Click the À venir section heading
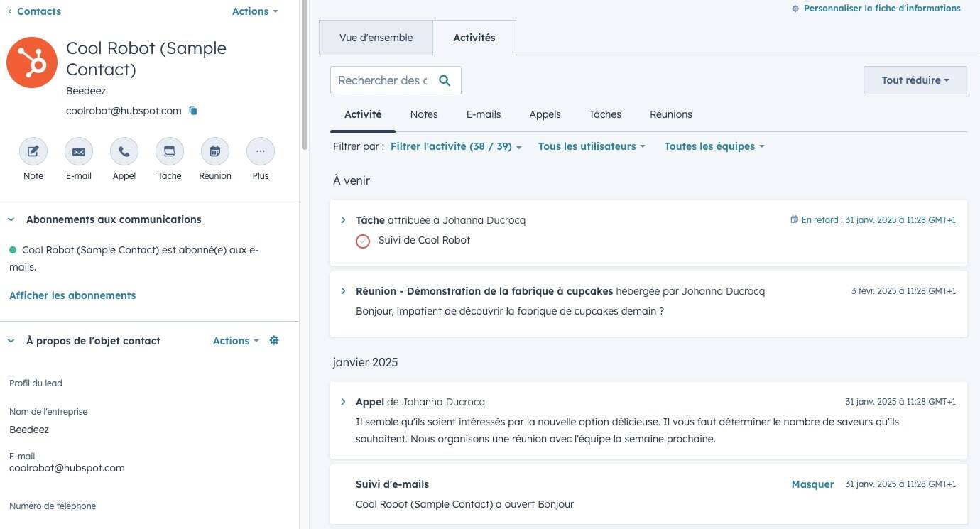The image size is (980, 529). coord(352,180)
